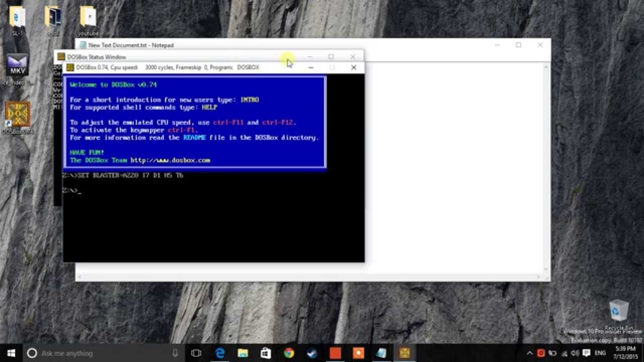Screen dimensions: 644x362
Task: Expand the hidden system tray icons chevron
Action: click(530, 353)
